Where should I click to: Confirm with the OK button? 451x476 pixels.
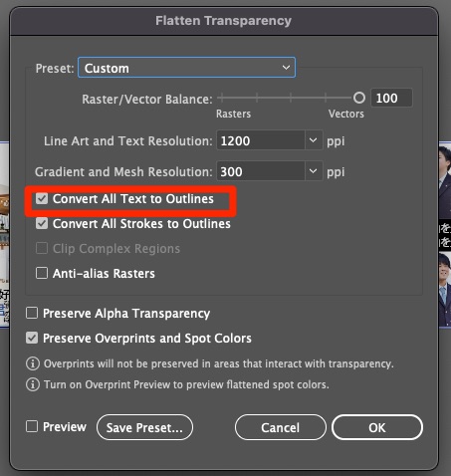pos(377,427)
